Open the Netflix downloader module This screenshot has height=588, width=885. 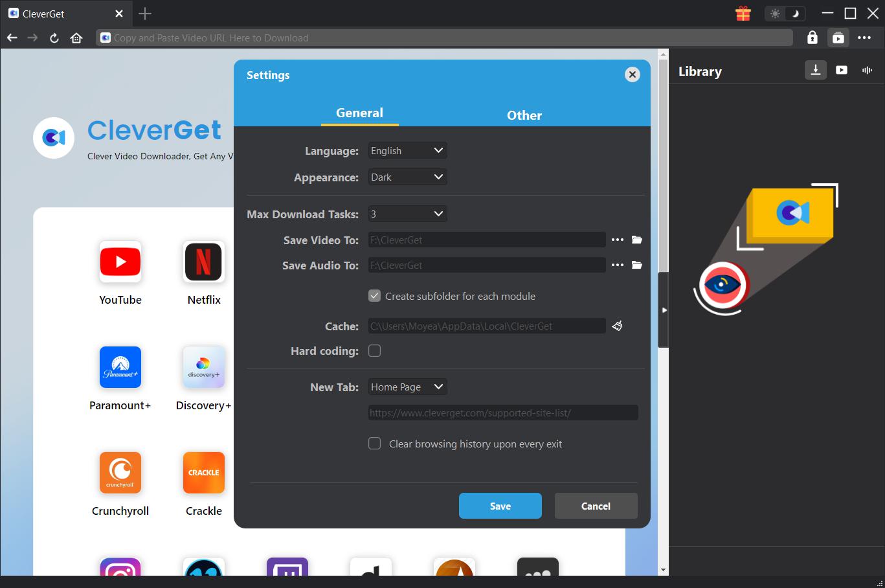(203, 262)
